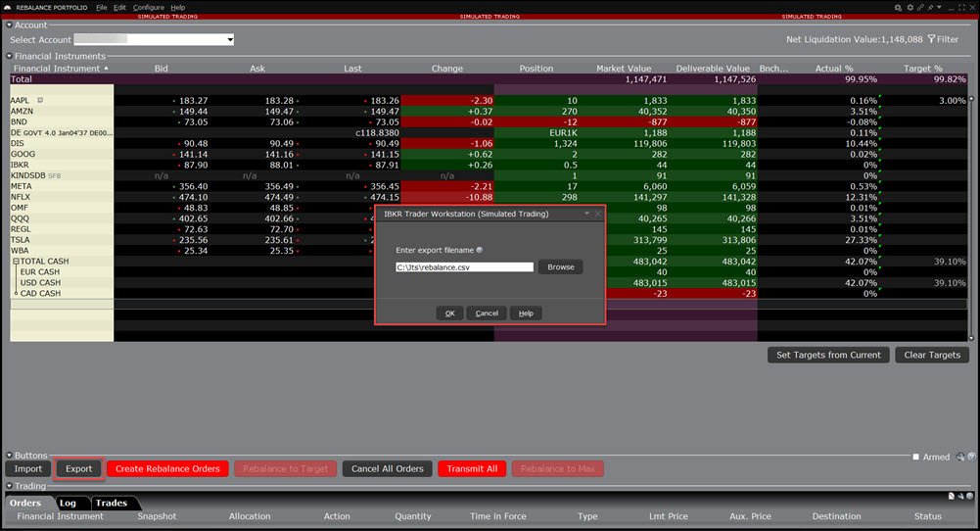Click TOTAL CASH target 39.10% cell
Screen dimensions: 980x531
point(925,262)
